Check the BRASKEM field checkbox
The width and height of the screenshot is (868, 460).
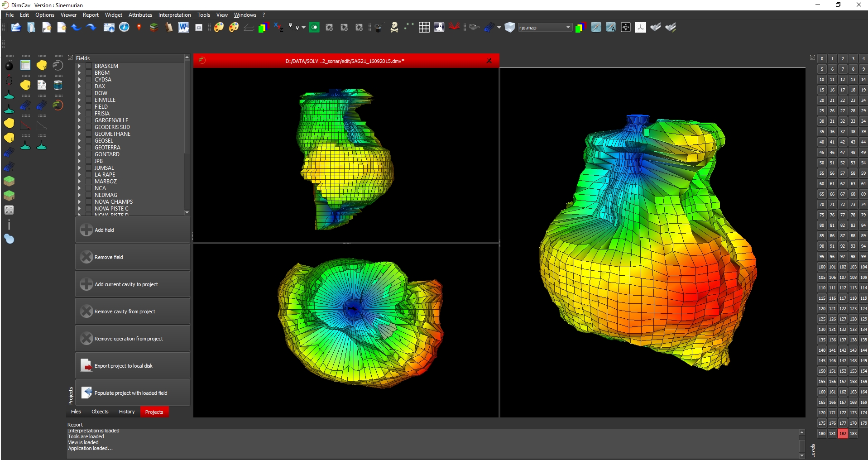(89, 66)
